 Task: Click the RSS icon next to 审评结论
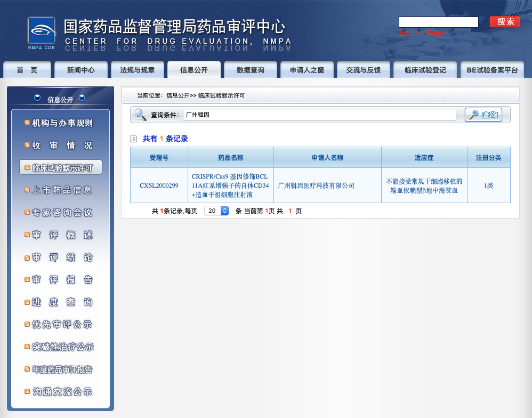click(27, 258)
